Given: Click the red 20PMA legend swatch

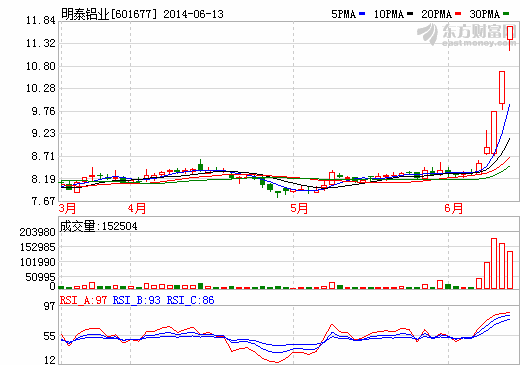Looking at the screenshot, I should coord(458,14).
